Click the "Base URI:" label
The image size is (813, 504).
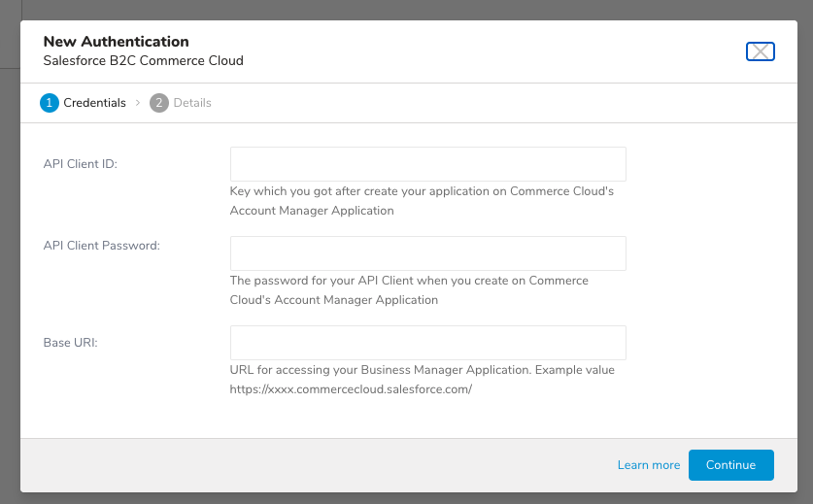tap(71, 343)
